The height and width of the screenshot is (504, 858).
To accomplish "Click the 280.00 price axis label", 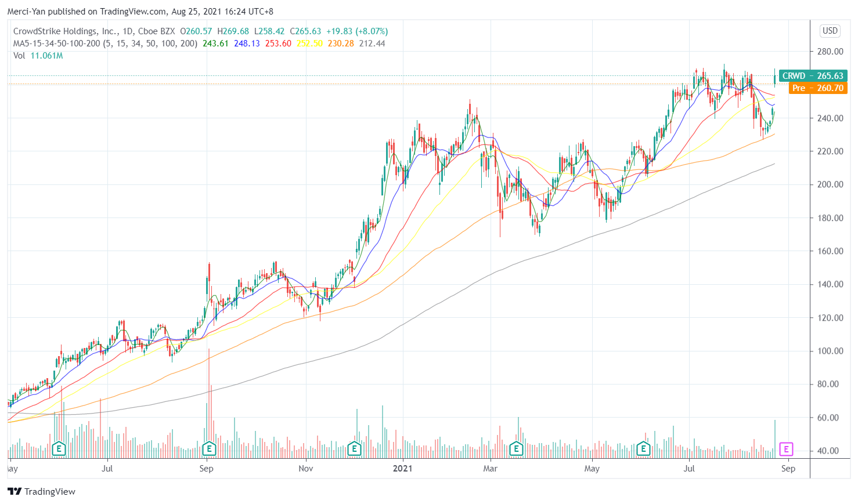I will [830, 52].
